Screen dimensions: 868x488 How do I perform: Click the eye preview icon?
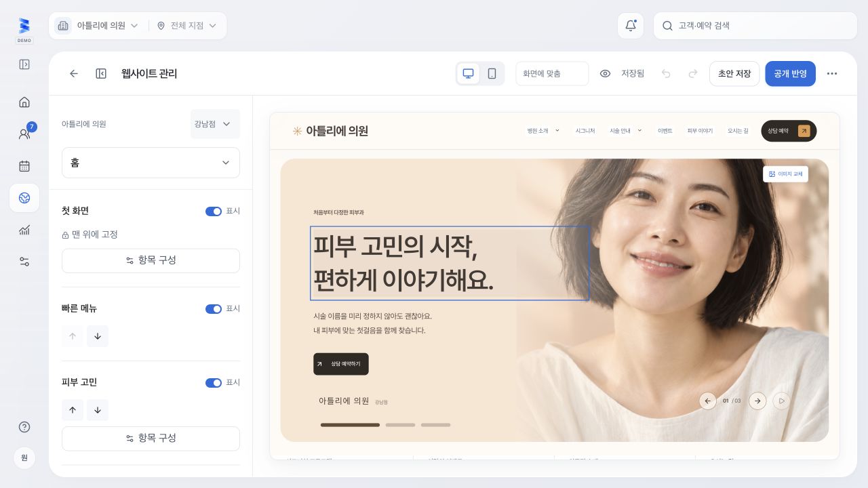tap(606, 73)
